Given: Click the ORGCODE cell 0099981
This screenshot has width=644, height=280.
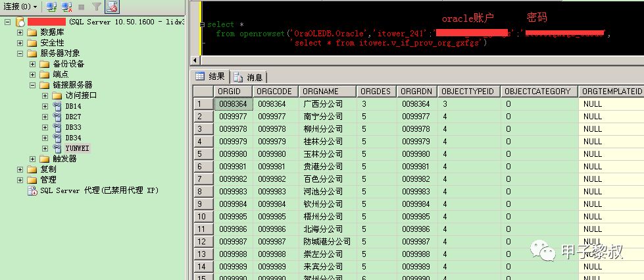Looking at the screenshot, I should [275, 167].
